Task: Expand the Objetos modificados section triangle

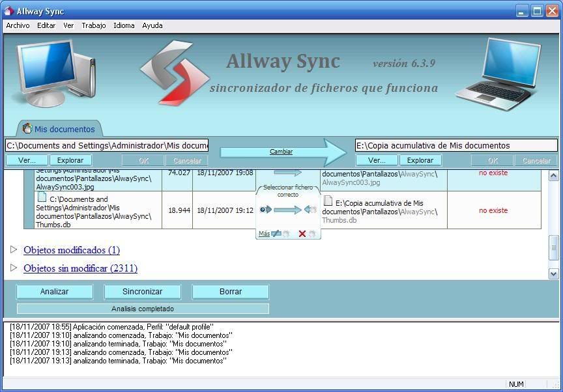Action: tap(14, 249)
